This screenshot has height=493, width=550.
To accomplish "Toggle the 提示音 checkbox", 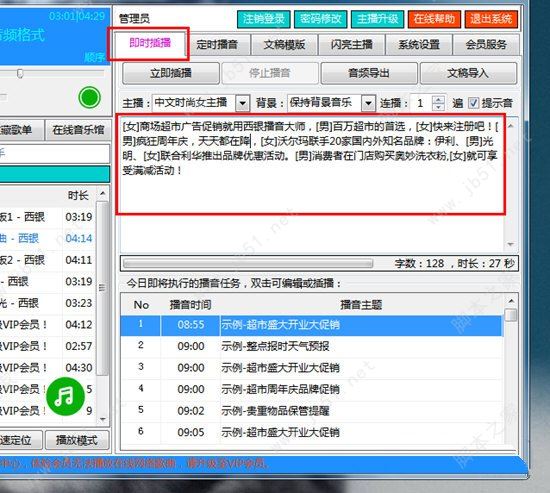I will tap(474, 103).
